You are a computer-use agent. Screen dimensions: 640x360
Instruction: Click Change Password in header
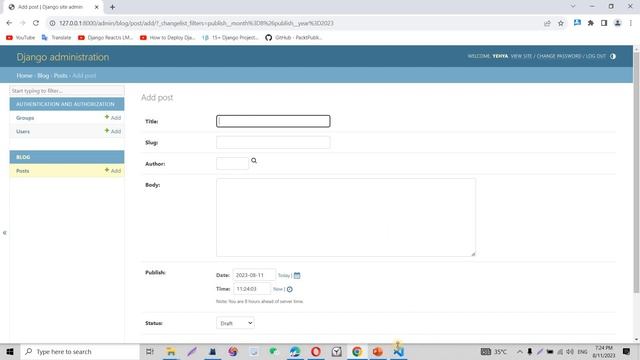point(558,56)
